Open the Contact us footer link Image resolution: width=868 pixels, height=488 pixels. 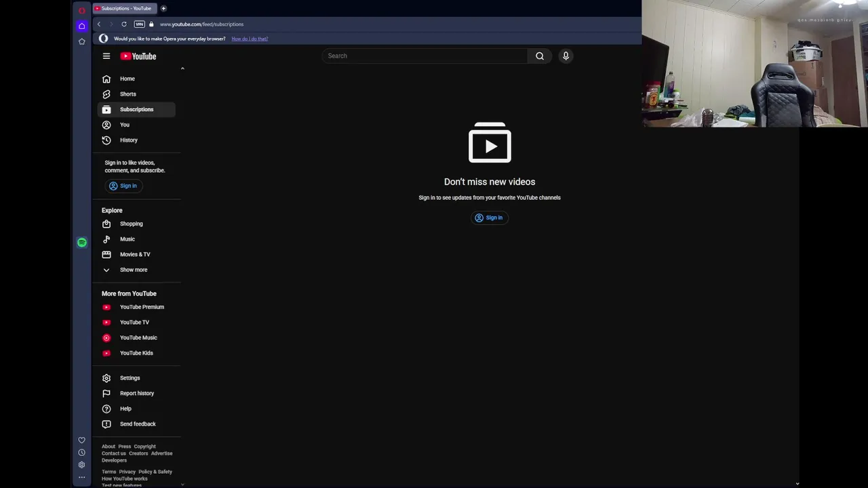pyautogui.click(x=114, y=453)
